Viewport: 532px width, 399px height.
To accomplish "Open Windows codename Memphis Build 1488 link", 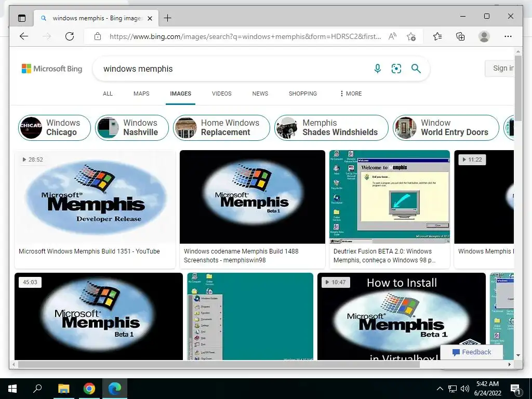I will (x=241, y=256).
